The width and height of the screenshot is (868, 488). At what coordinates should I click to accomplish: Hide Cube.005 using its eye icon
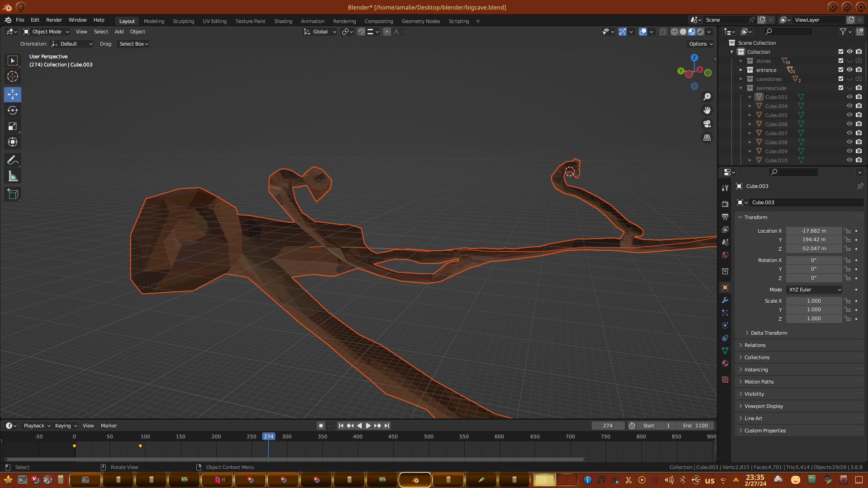coord(849,115)
